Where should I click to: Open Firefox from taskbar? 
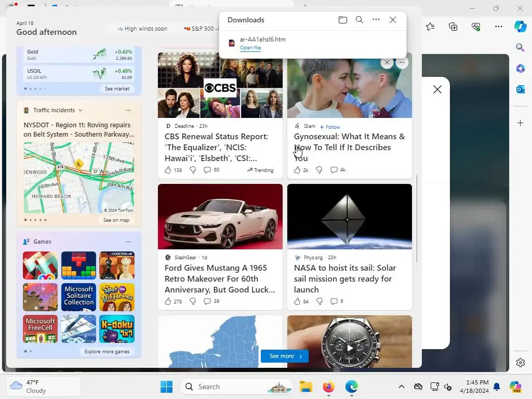[x=328, y=387]
